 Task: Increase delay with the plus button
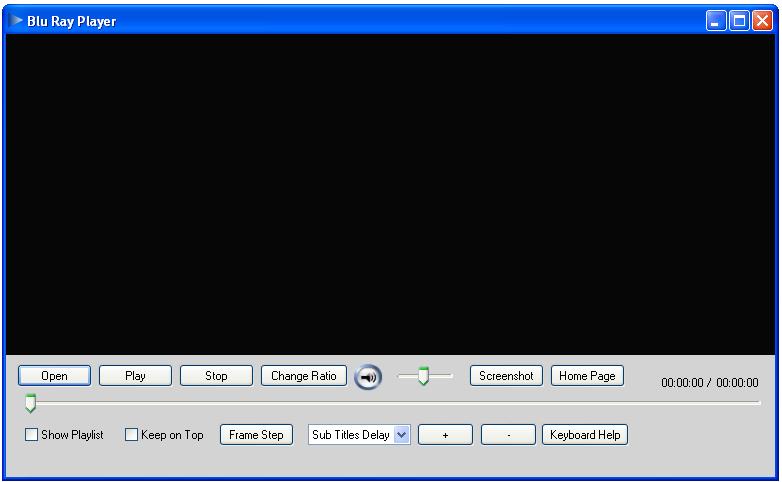click(x=445, y=435)
